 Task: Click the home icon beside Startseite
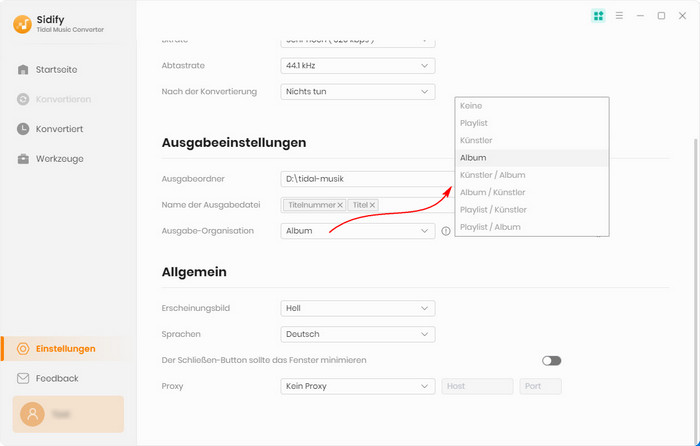[x=23, y=70]
